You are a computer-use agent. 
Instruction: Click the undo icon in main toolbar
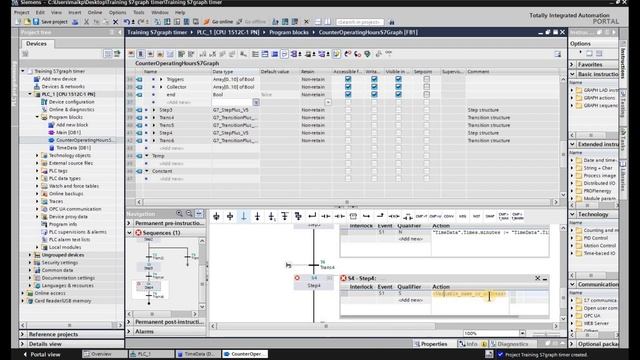point(127,22)
